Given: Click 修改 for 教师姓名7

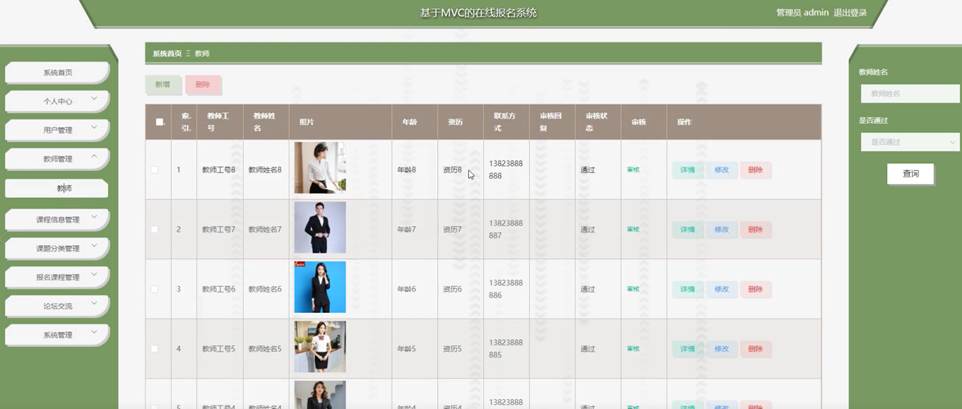Looking at the screenshot, I should (722, 230).
